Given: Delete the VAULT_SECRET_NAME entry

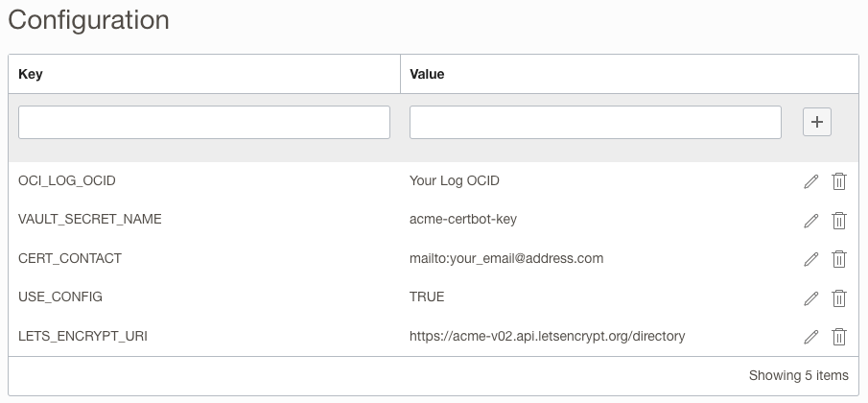Looking at the screenshot, I should click(838, 220).
